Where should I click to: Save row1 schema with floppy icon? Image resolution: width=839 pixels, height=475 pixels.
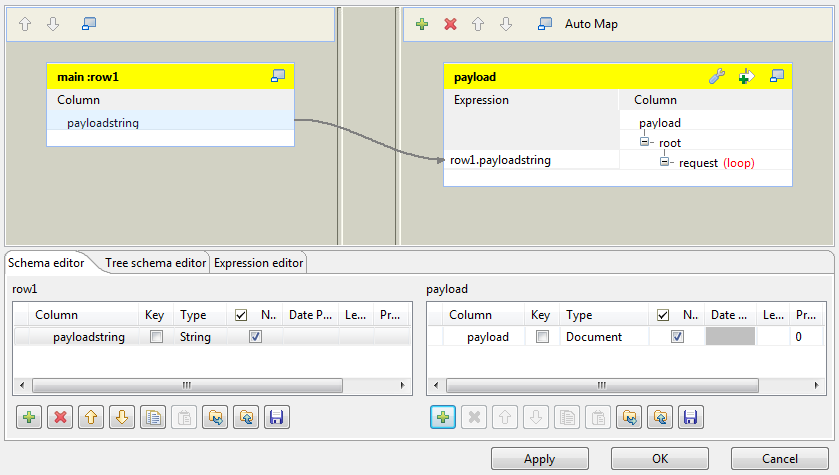(x=276, y=417)
